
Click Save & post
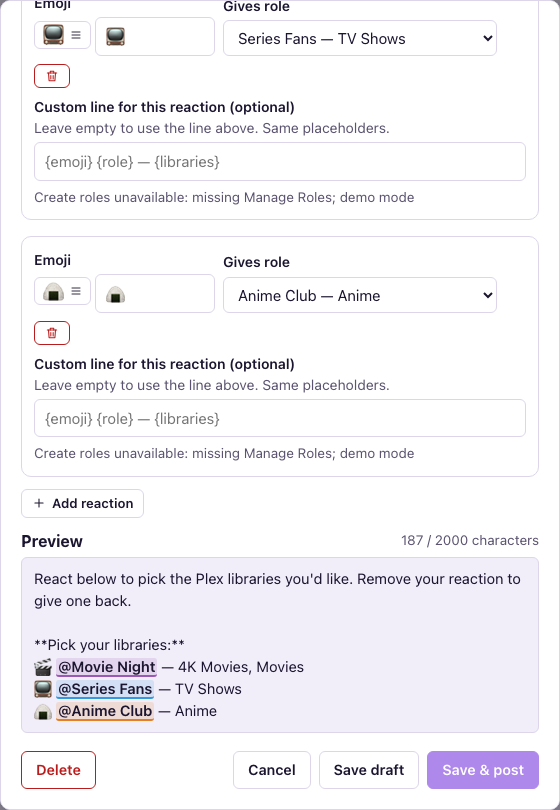click(483, 770)
